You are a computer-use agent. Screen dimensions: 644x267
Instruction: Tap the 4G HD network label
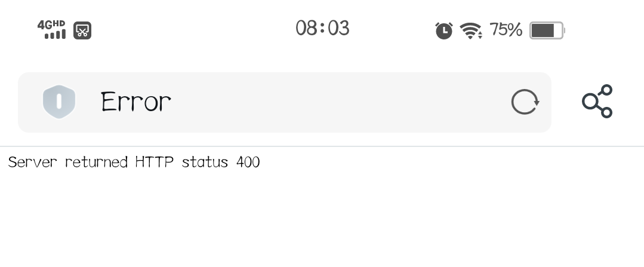pyautogui.click(x=51, y=24)
